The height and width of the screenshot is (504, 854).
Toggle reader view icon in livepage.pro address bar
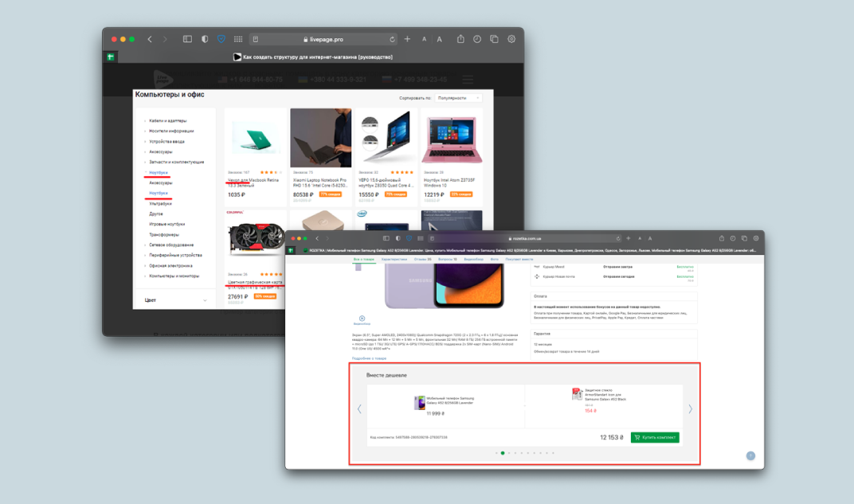[x=256, y=39]
